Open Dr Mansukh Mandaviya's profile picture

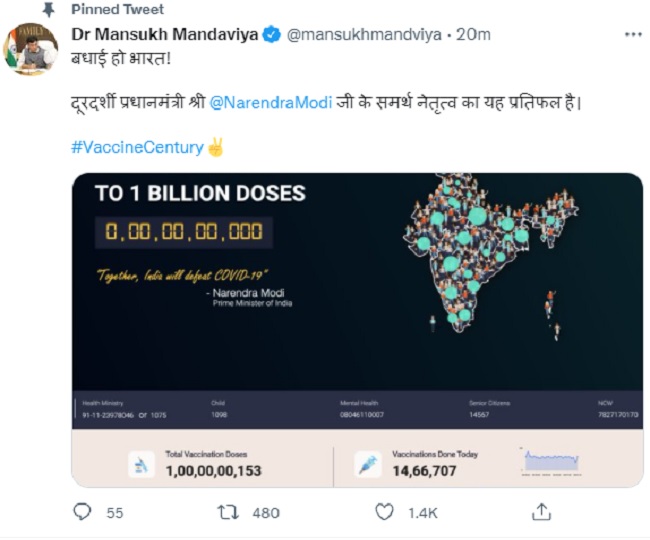[30, 49]
